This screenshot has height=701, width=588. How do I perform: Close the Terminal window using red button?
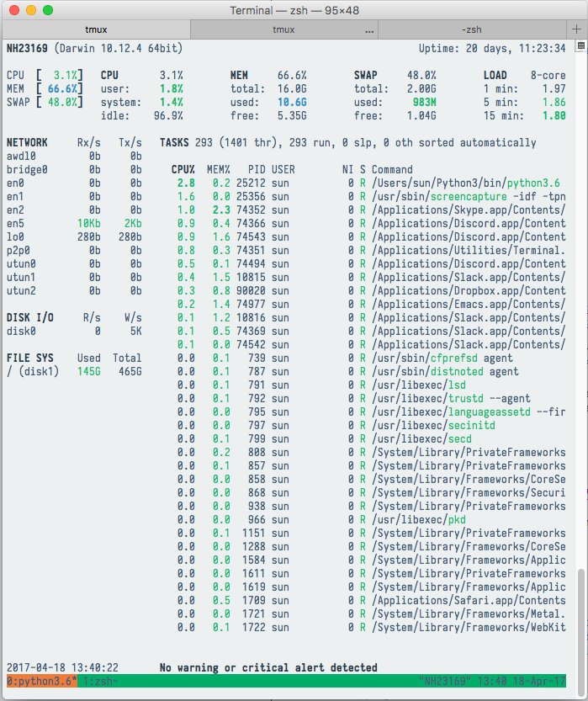[x=13, y=10]
